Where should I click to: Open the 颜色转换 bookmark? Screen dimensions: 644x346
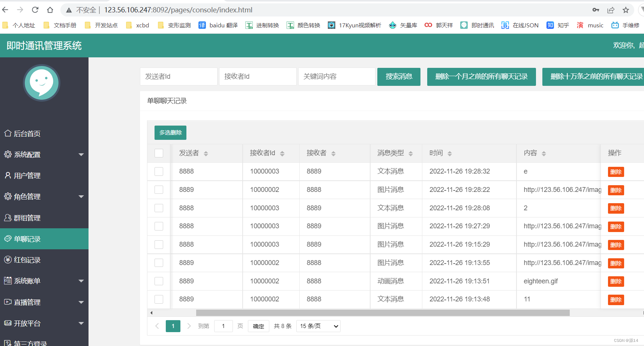(x=303, y=25)
